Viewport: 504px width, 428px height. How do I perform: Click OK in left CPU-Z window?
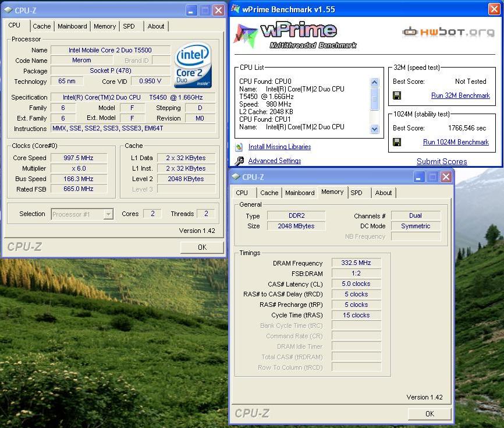click(x=202, y=247)
